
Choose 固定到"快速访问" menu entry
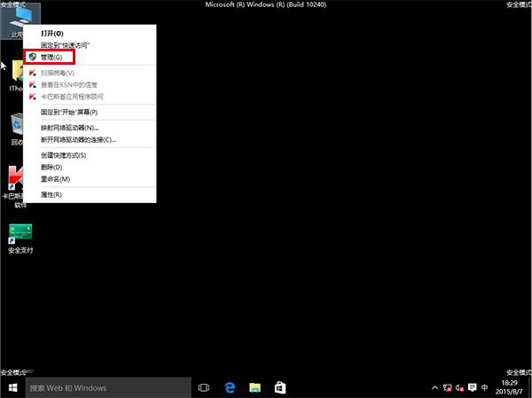(66, 44)
